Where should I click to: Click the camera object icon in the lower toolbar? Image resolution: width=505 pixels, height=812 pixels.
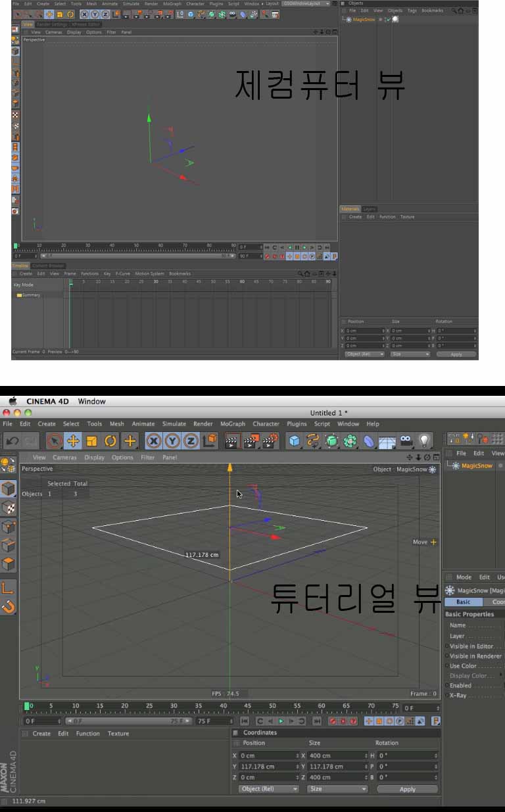[406, 441]
